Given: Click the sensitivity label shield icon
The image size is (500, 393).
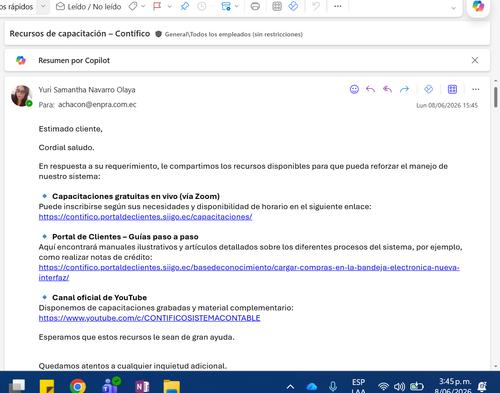Looking at the screenshot, I should (159, 34).
